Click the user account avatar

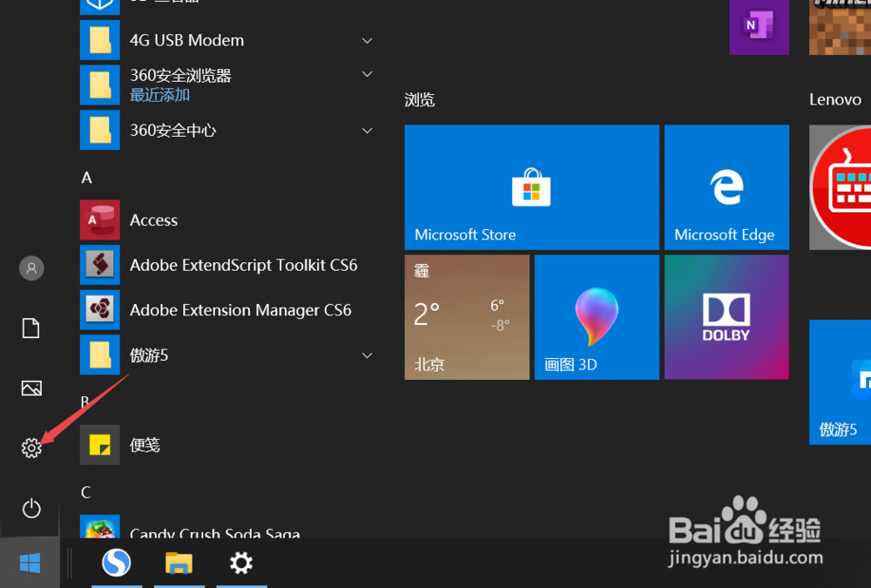tap(31, 268)
